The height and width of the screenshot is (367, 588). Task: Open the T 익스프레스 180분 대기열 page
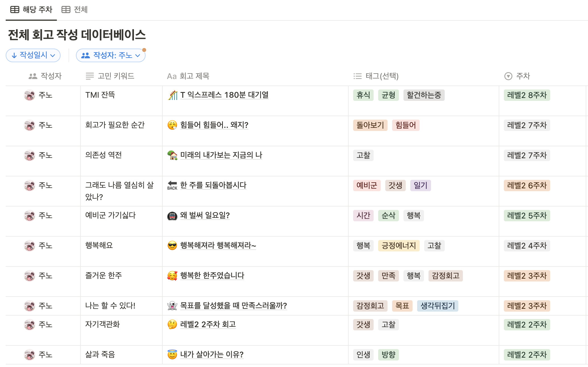[x=224, y=95]
